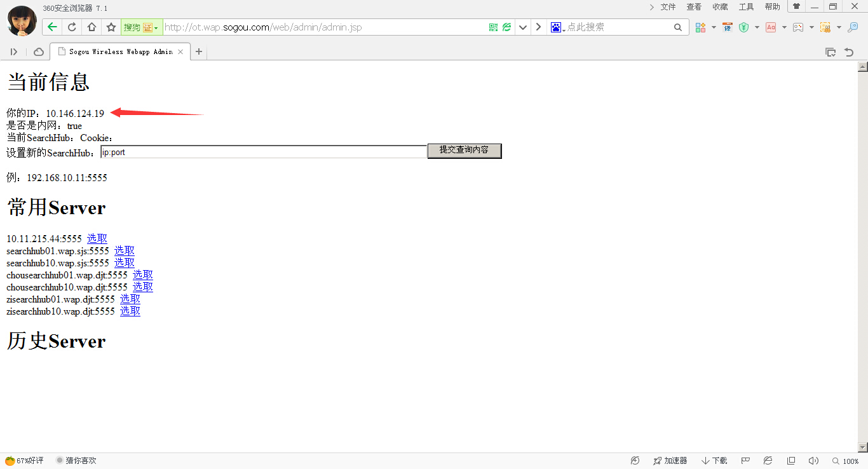Go to homepage with the home icon
868x469 pixels.
pos(92,27)
